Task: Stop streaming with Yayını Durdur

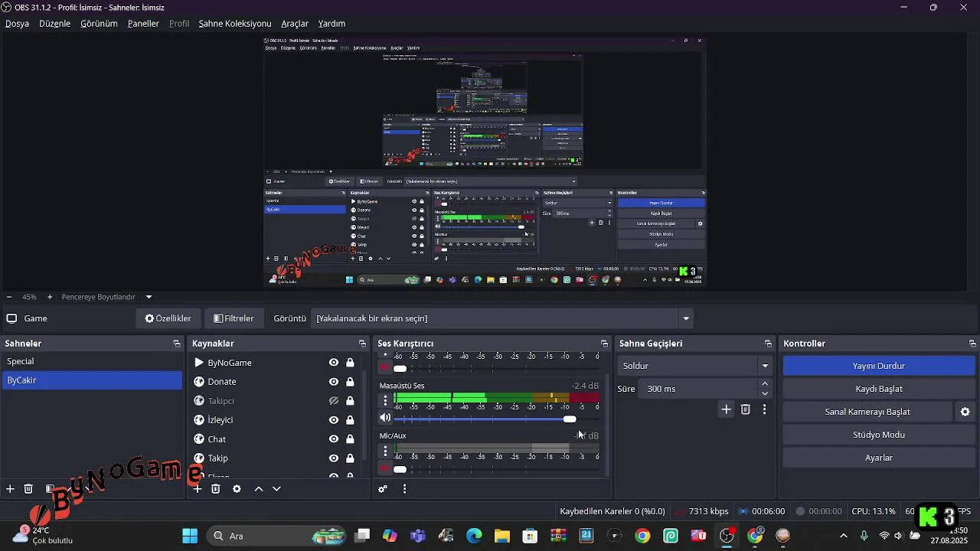Action: coord(878,366)
